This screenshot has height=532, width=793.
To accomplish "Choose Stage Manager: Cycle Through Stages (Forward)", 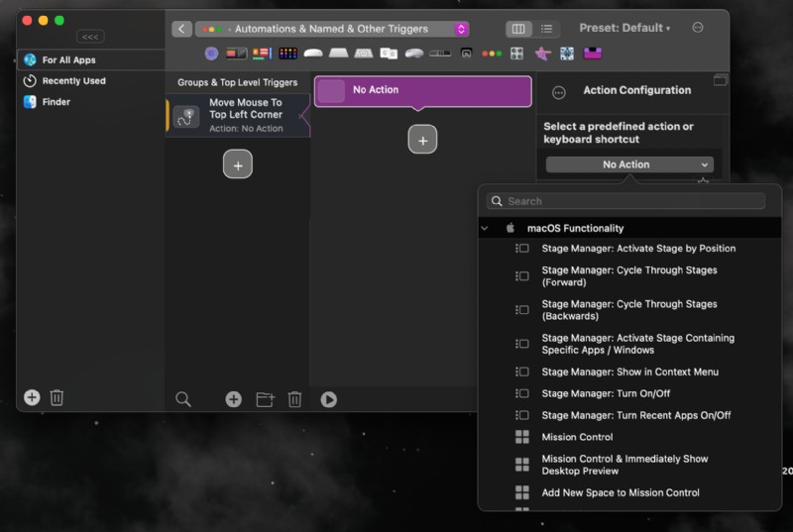I will click(x=629, y=276).
